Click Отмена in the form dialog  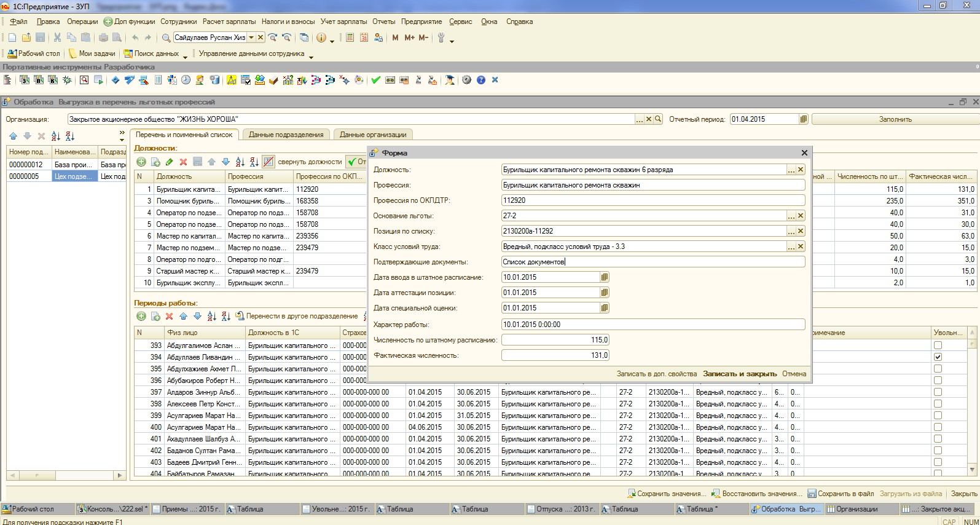(x=794, y=374)
